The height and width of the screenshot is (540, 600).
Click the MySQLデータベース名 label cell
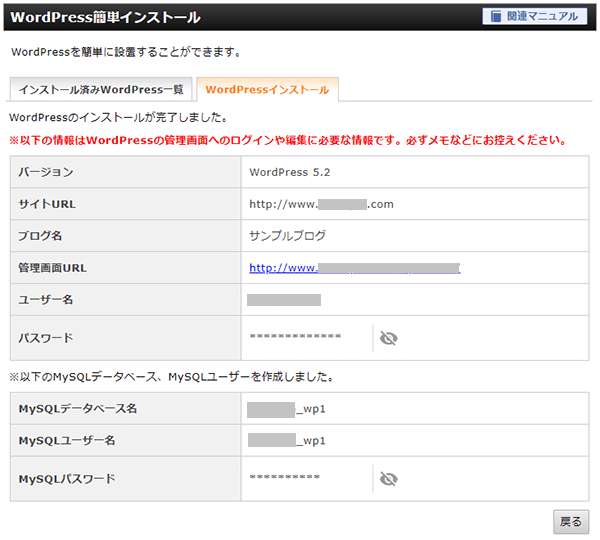click(x=126, y=409)
